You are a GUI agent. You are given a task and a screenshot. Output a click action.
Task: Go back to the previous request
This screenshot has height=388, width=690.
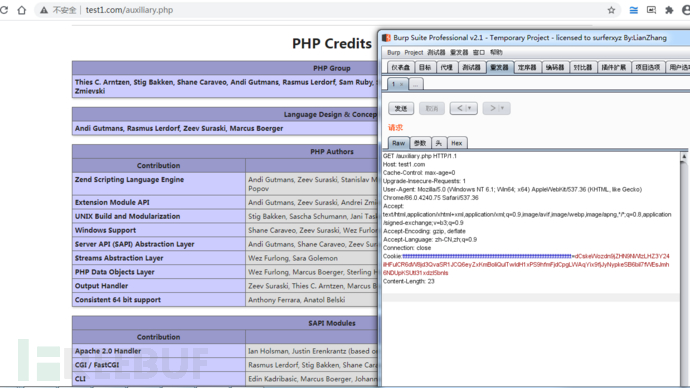coord(459,108)
